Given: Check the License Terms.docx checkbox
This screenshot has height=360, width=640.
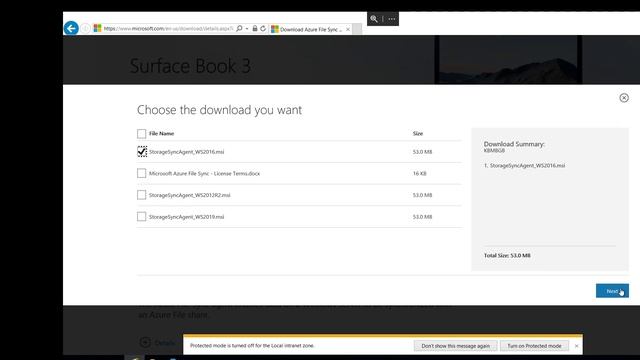Looking at the screenshot, I should click(x=142, y=173).
